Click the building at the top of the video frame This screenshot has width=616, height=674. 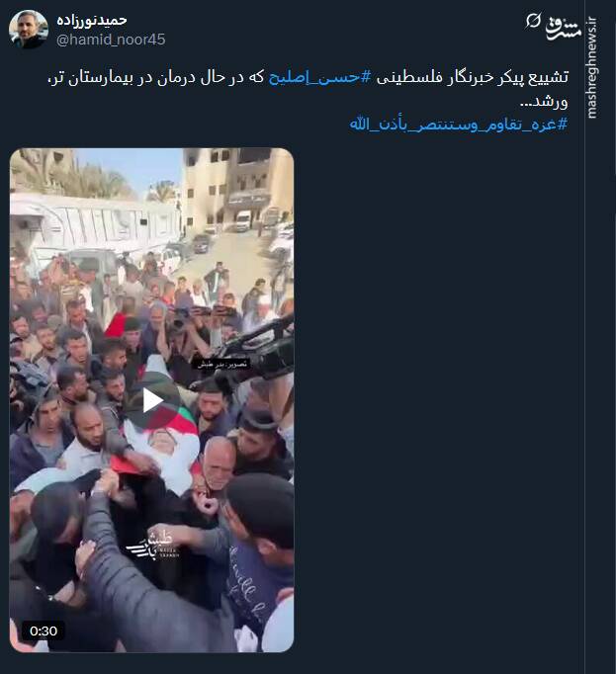236,187
